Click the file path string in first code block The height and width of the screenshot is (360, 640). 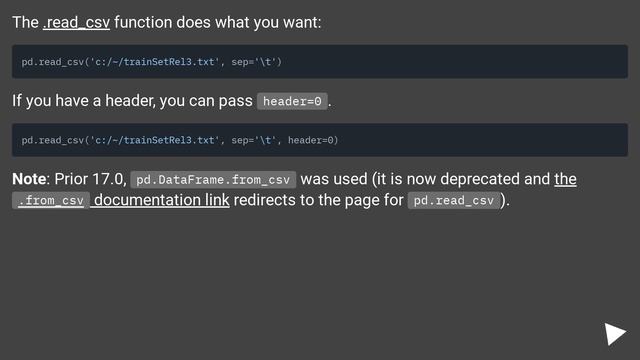[157, 62]
